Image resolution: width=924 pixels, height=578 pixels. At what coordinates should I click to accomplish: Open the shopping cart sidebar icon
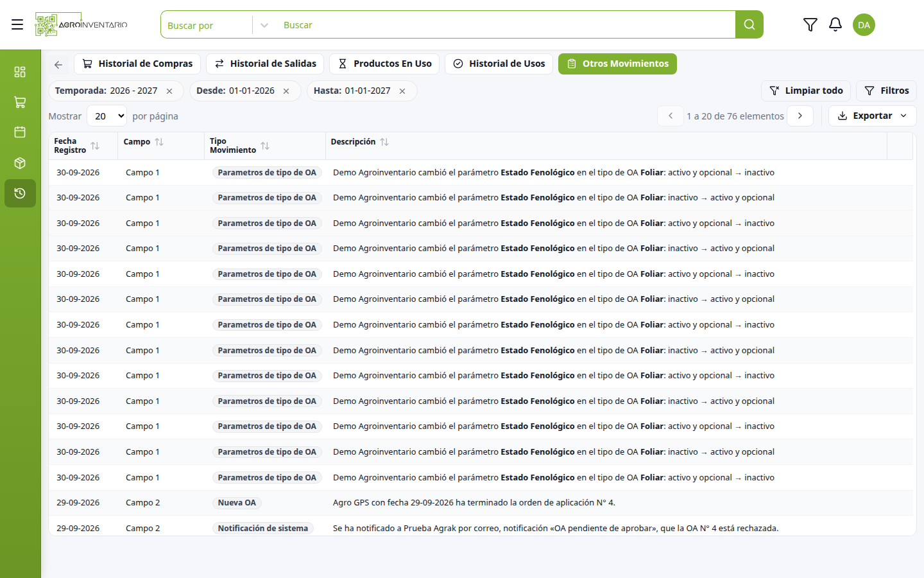tap(20, 102)
